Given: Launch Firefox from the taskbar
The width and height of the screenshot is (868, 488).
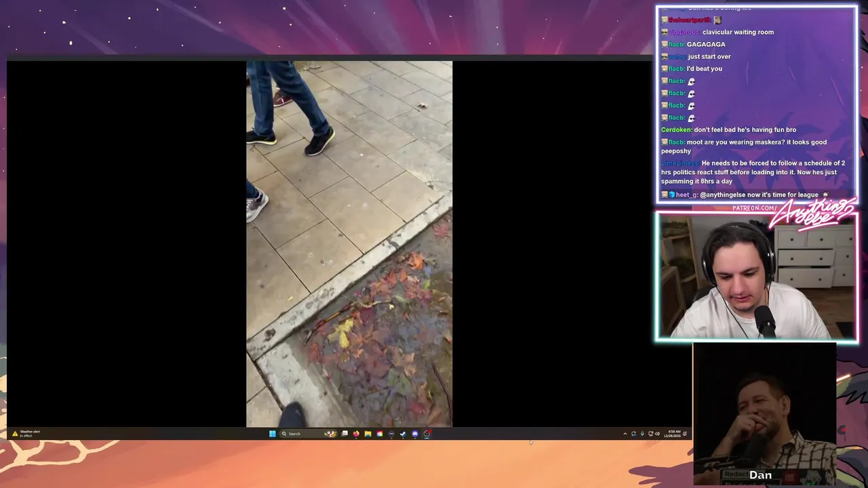Looking at the screenshot, I should pos(356,434).
